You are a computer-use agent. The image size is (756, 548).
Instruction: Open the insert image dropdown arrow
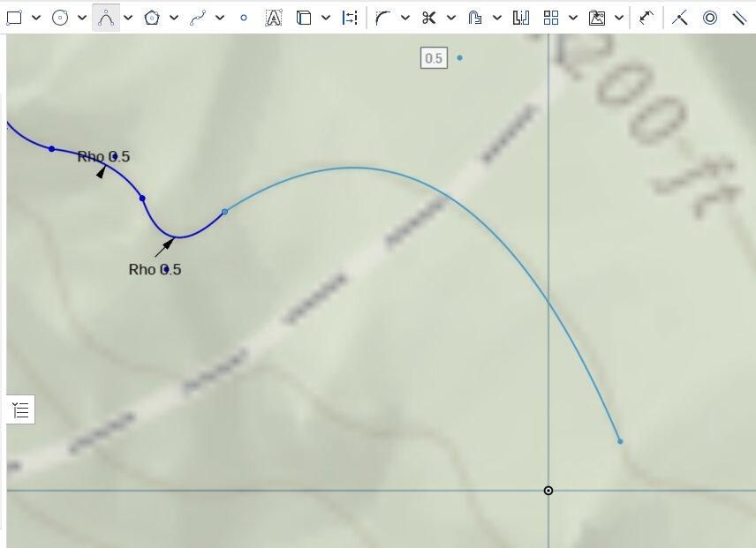pos(619,18)
